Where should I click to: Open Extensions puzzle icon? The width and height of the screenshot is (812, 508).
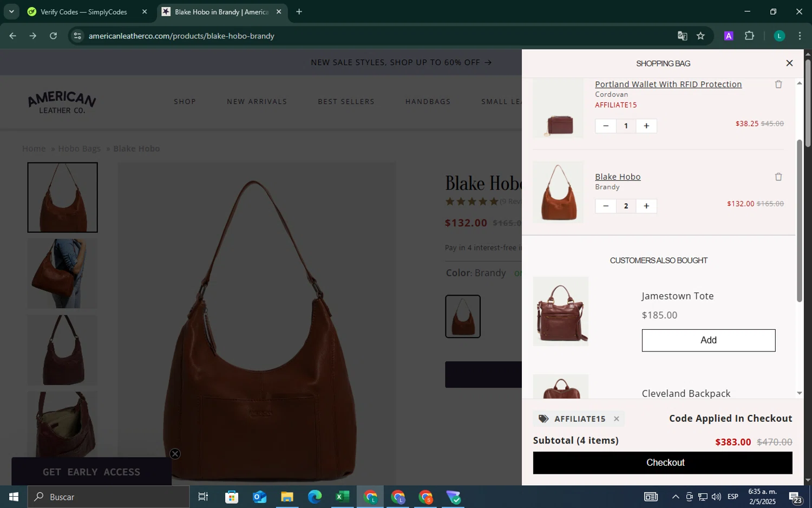pos(749,36)
